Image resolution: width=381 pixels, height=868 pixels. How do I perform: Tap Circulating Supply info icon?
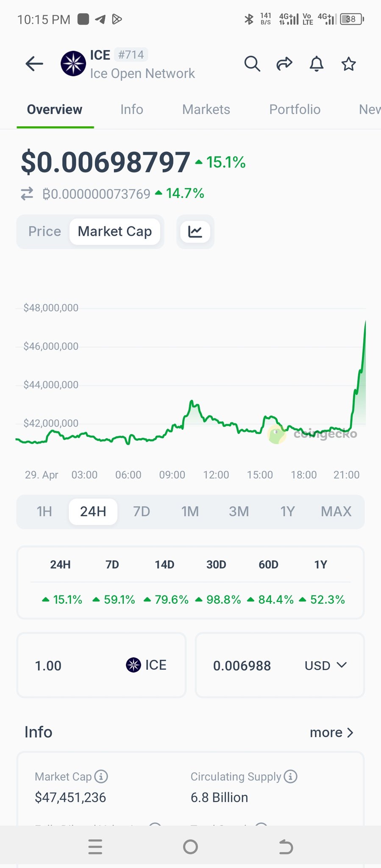pyautogui.click(x=291, y=776)
